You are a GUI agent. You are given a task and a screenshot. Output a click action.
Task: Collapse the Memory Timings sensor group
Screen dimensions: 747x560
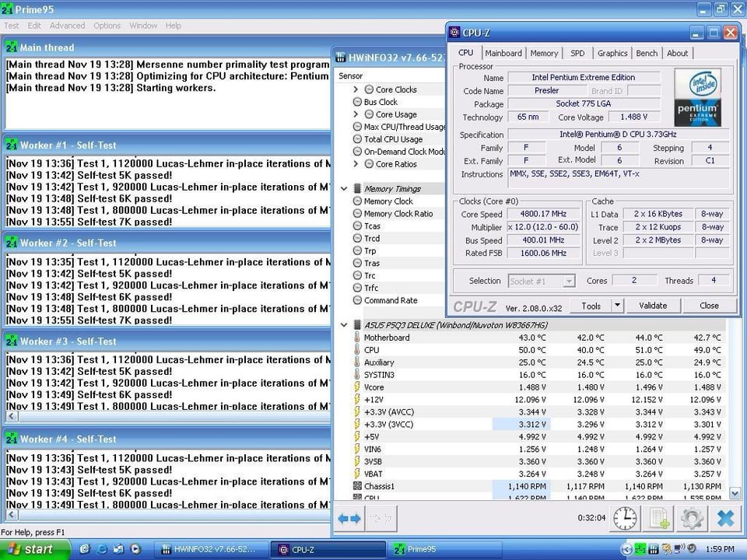tap(344, 188)
